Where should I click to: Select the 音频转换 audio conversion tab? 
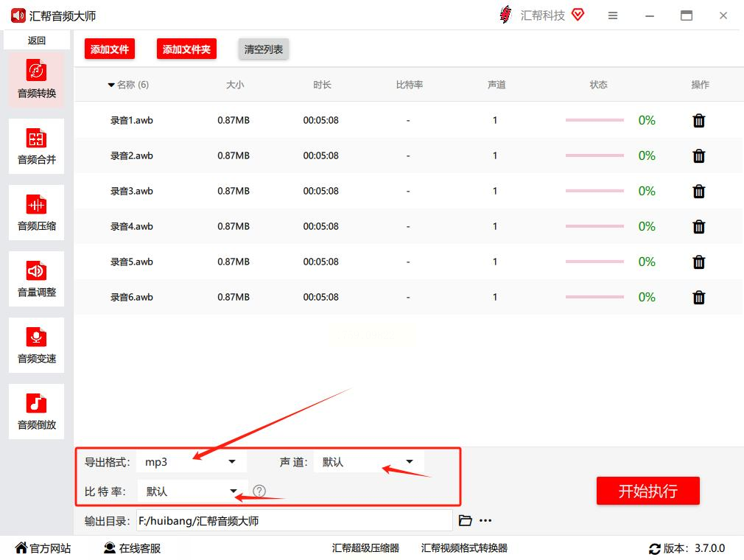37,80
